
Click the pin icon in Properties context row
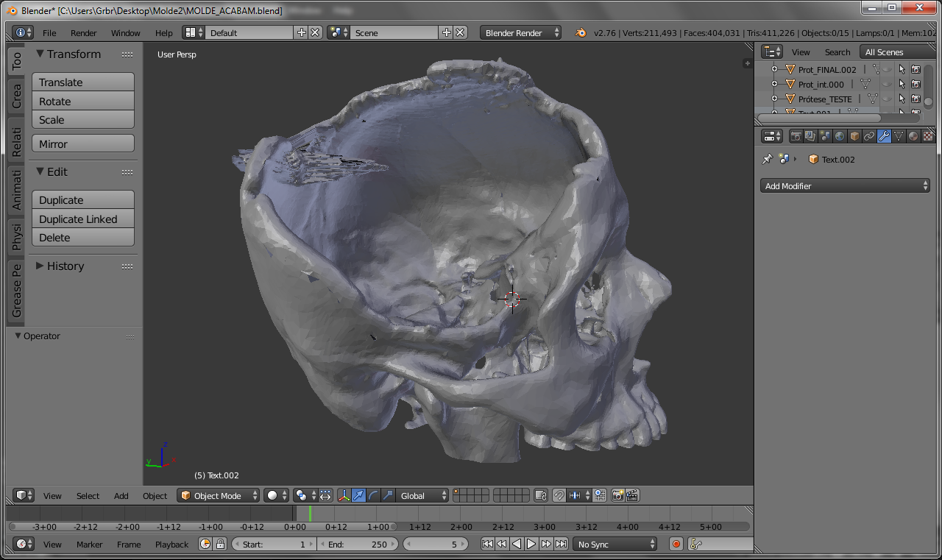point(768,159)
